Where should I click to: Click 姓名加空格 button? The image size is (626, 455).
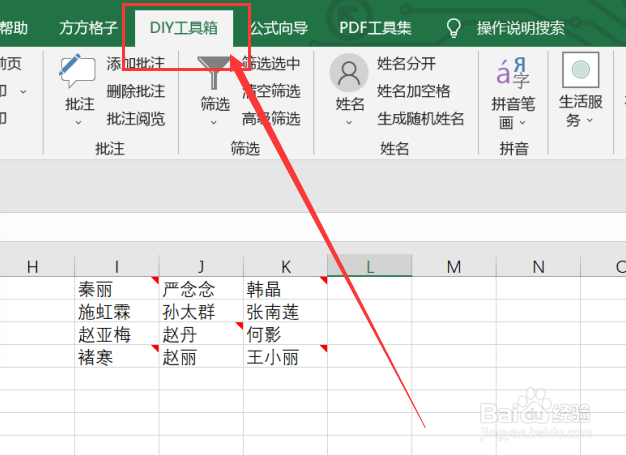click(x=414, y=91)
